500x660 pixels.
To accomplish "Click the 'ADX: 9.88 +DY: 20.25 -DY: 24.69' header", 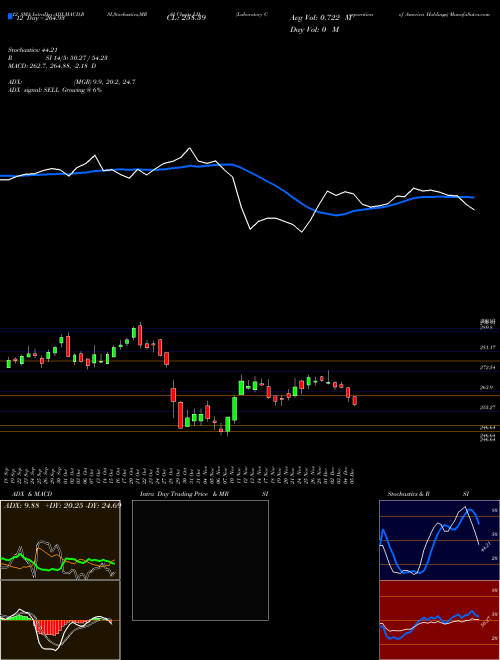I will pyautogui.click(x=62, y=505).
